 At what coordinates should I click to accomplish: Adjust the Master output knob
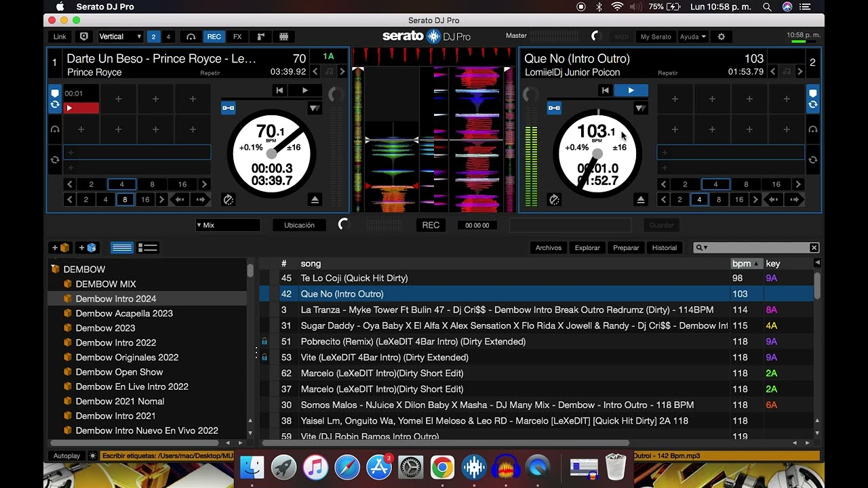tap(595, 36)
